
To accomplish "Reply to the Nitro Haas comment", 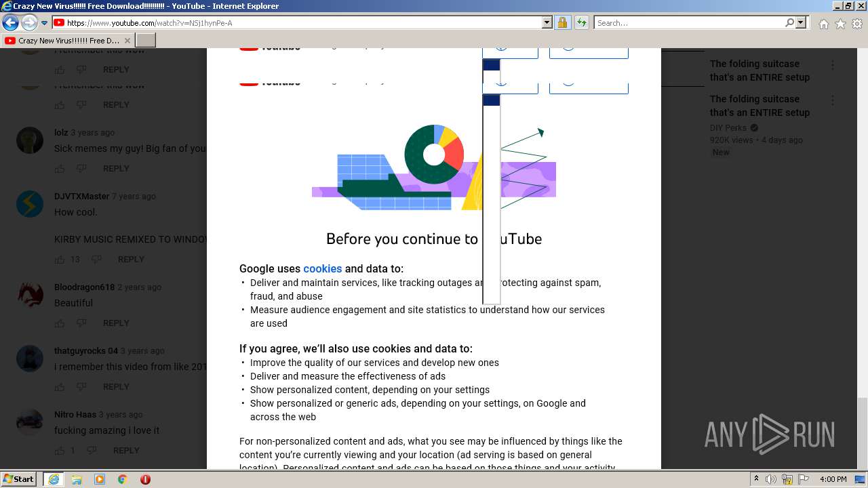I will tap(126, 451).
